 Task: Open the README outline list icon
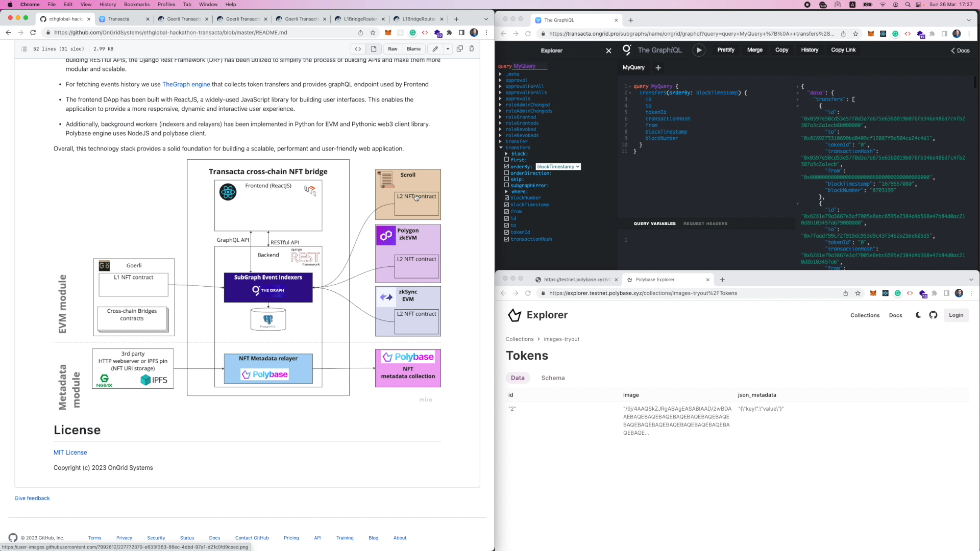pyautogui.click(x=24, y=49)
